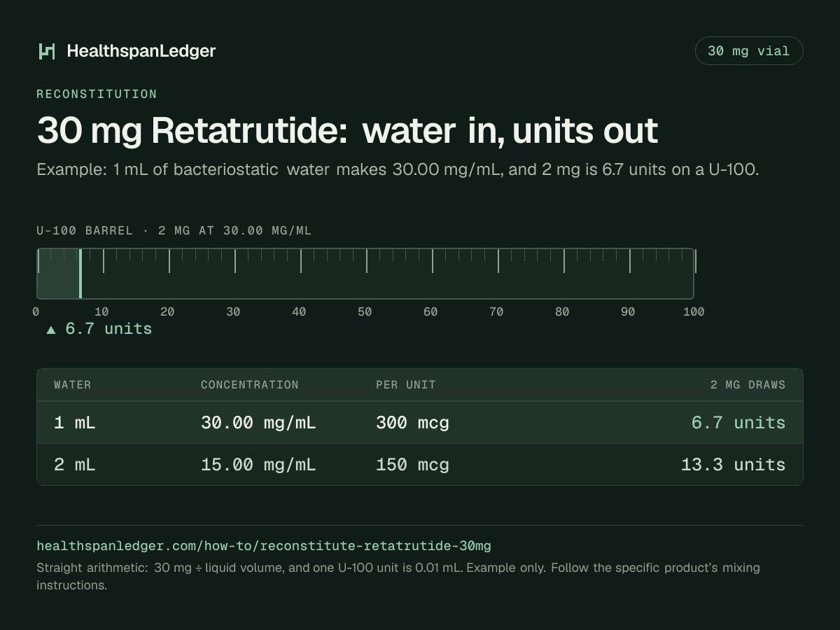
Task: Click the 90 scale label
Action: tap(628, 311)
